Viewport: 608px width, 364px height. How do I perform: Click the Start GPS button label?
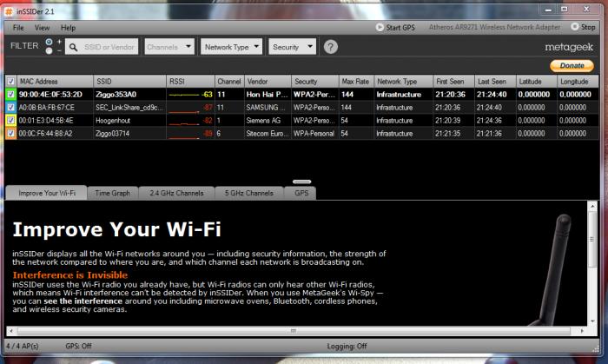pos(400,28)
